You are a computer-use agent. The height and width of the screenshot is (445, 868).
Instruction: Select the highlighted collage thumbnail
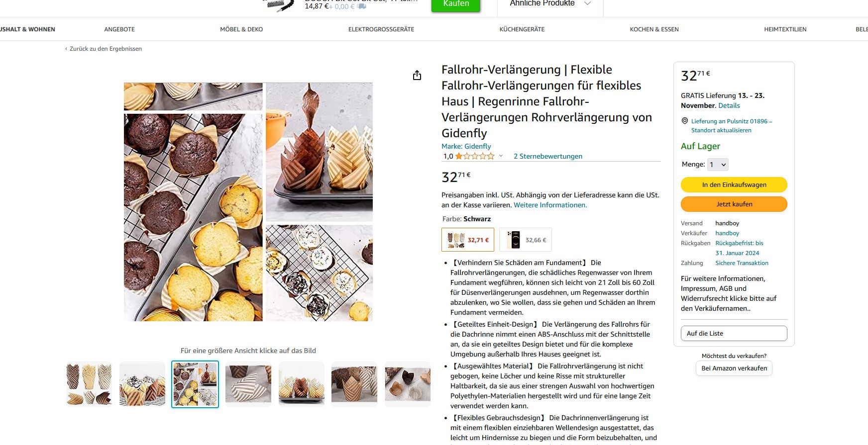(195, 384)
